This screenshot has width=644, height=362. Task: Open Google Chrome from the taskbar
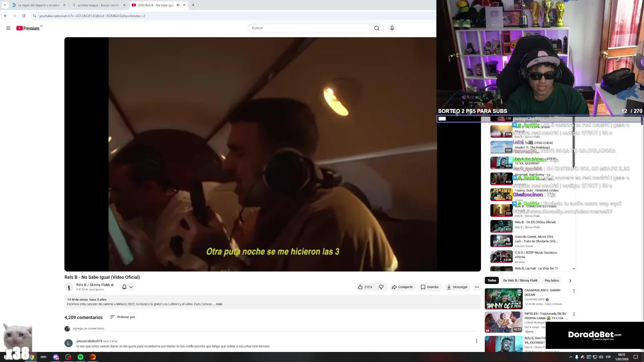tap(31, 357)
